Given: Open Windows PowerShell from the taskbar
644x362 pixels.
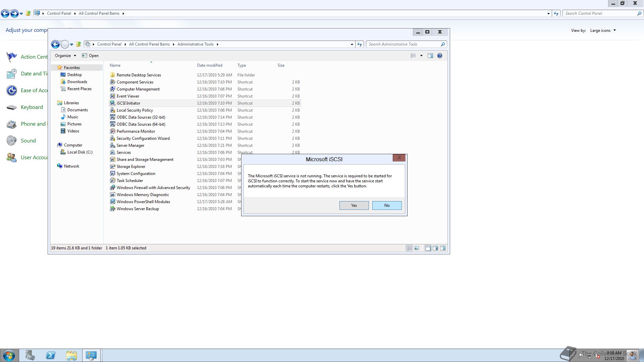Looking at the screenshot, I should tap(51, 355).
